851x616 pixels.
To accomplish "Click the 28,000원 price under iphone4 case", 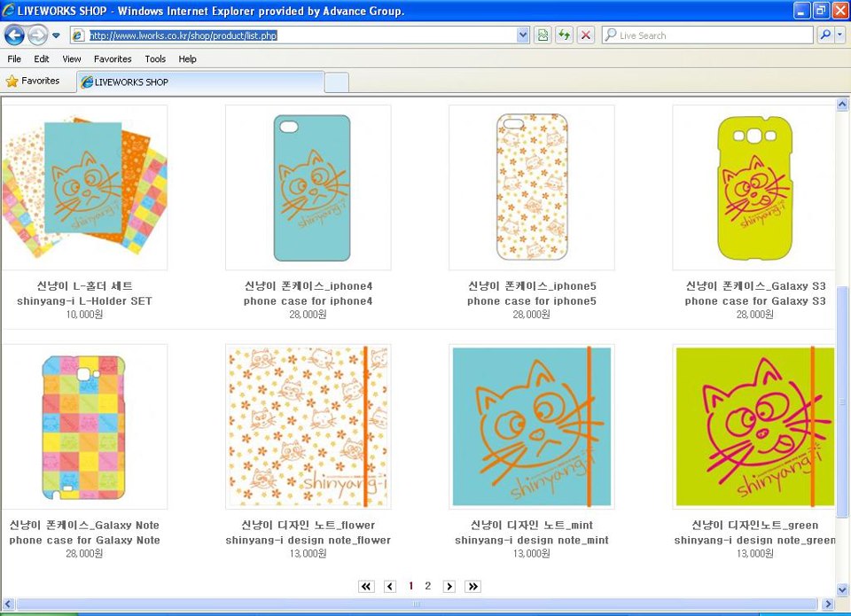I will click(308, 315).
